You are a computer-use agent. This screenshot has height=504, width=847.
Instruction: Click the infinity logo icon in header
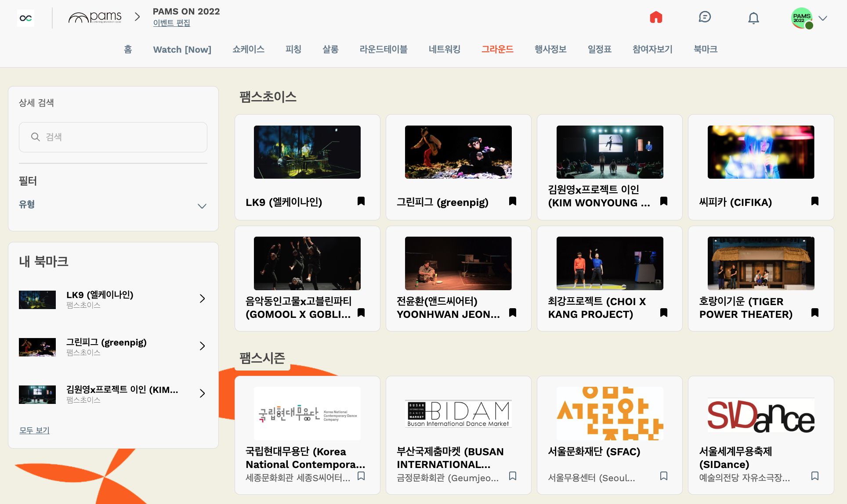point(25,18)
